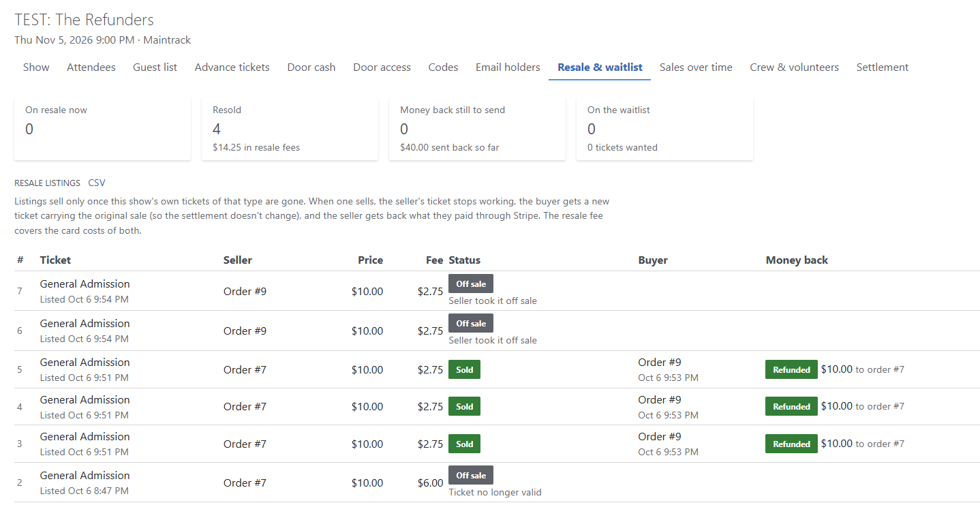
Task: Open seller Order #7 in listing 5
Action: pyautogui.click(x=245, y=370)
